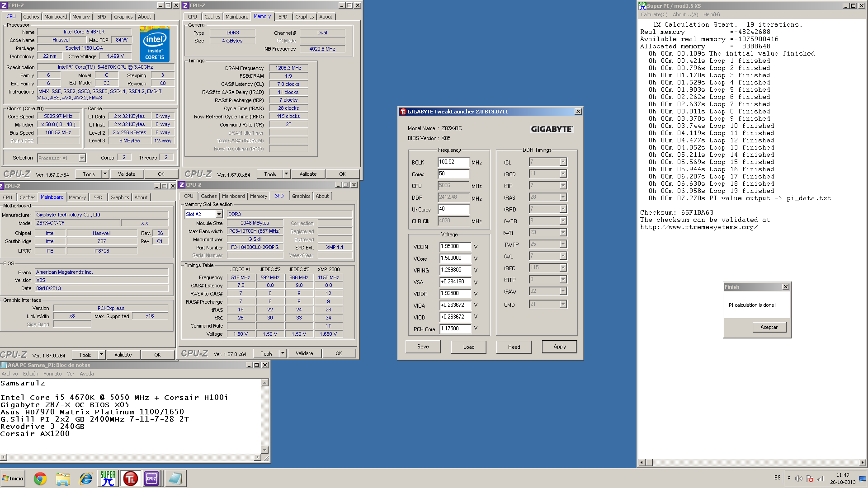Switch to SPD tab in CPU-Z Memory window
The height and width of the screenshot is (488, 868).
pos(283,17)
